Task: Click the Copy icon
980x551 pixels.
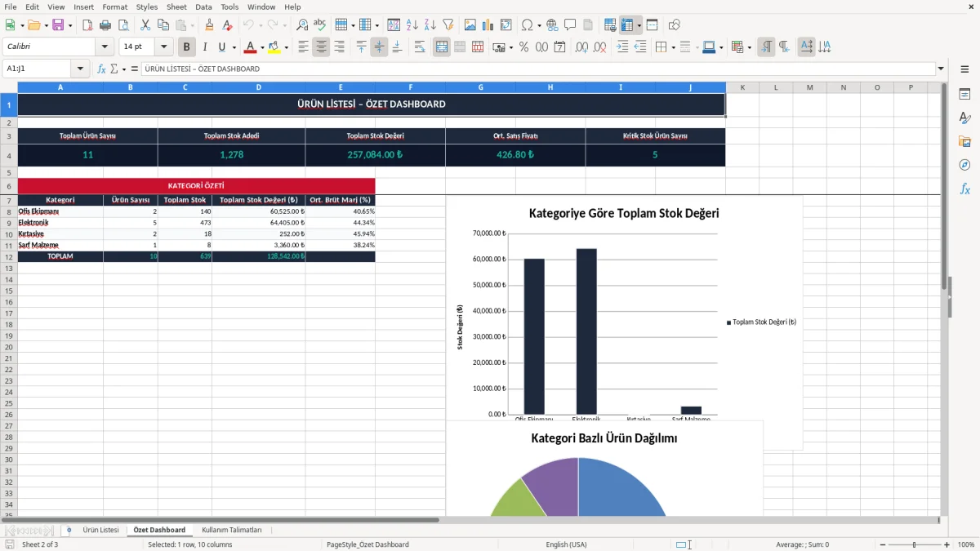Action: (x=163, y=25)
